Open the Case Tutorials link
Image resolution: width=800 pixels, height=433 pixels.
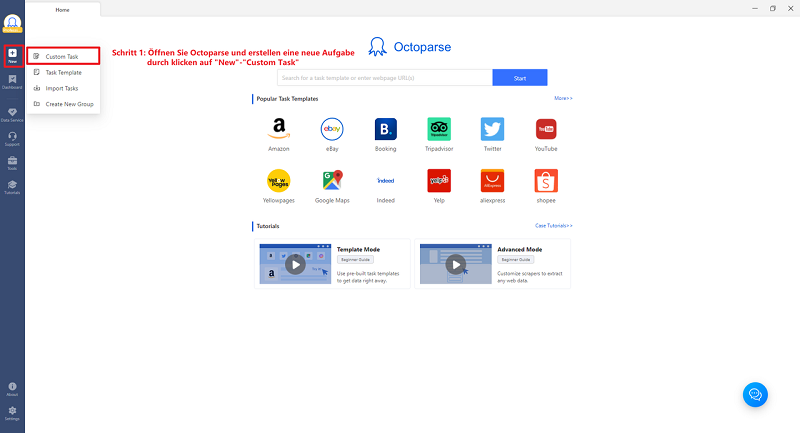(554, 225)
